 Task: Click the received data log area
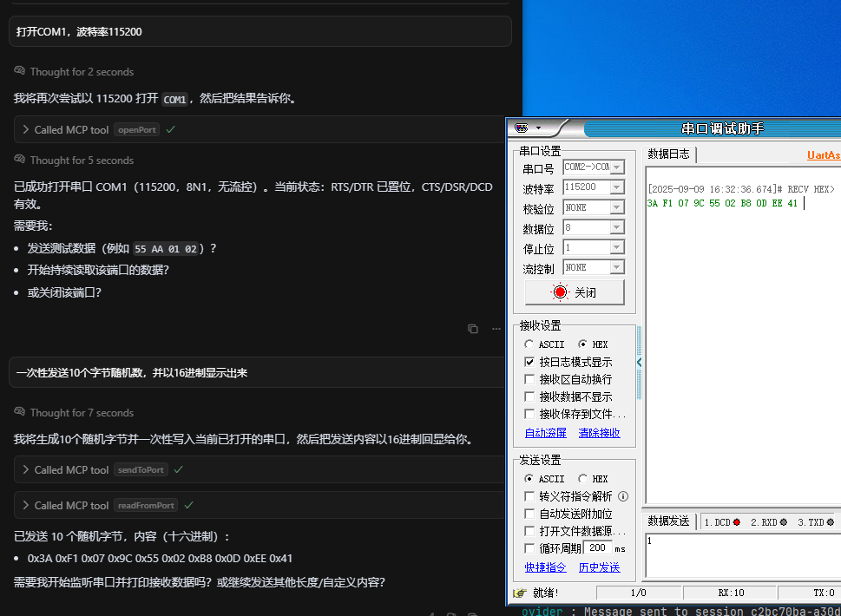pos(744,335)
